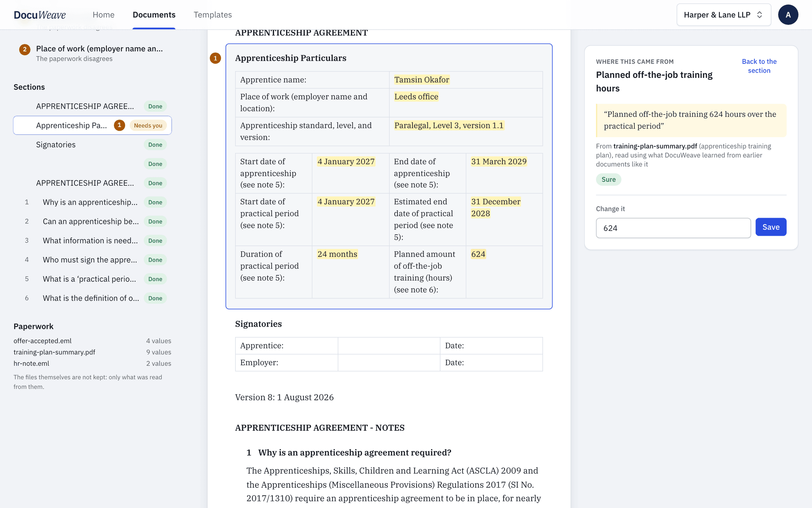Click the second 'APPRENTICESHIP AGREE...' section row
The image size is (812, 508).
pyautogui.click(x=92, y=183)
